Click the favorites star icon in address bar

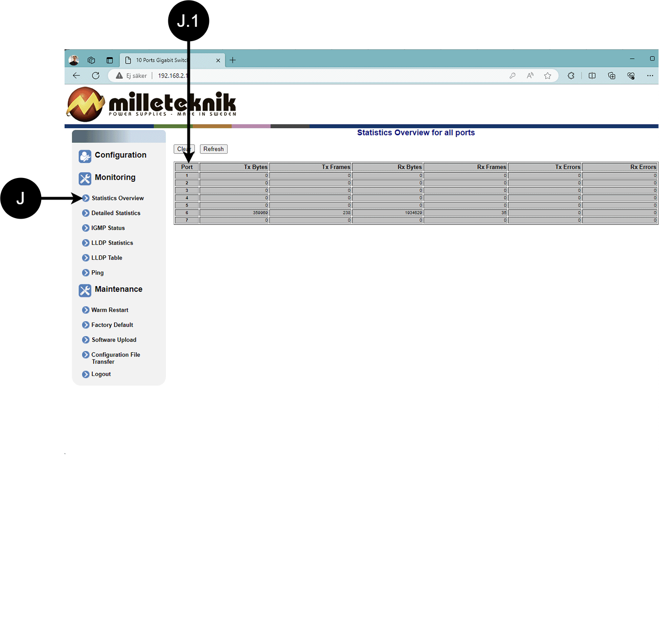click(x=548, y=76)
